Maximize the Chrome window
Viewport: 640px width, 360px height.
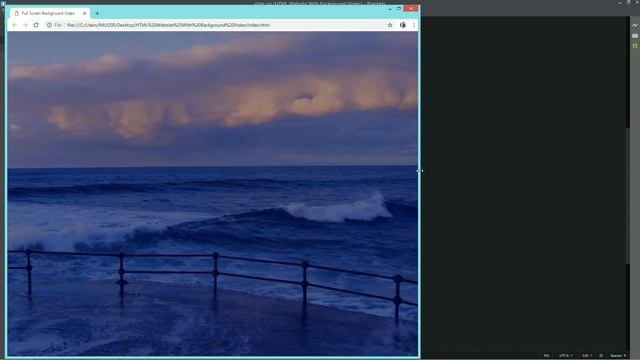(399, 8)
